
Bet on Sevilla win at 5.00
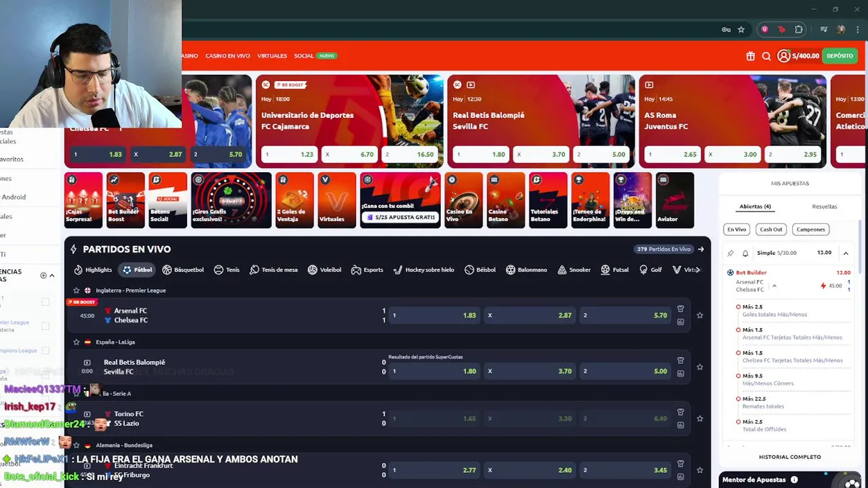pos(625,371)
